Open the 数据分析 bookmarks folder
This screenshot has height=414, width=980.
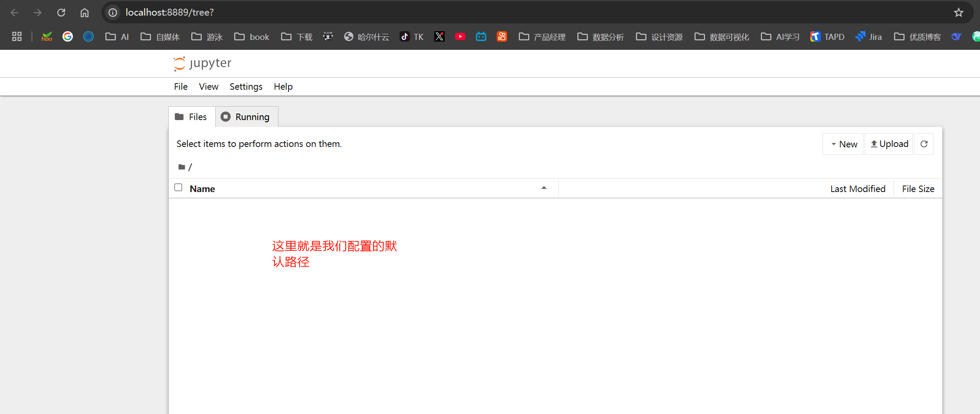[601, 36]
